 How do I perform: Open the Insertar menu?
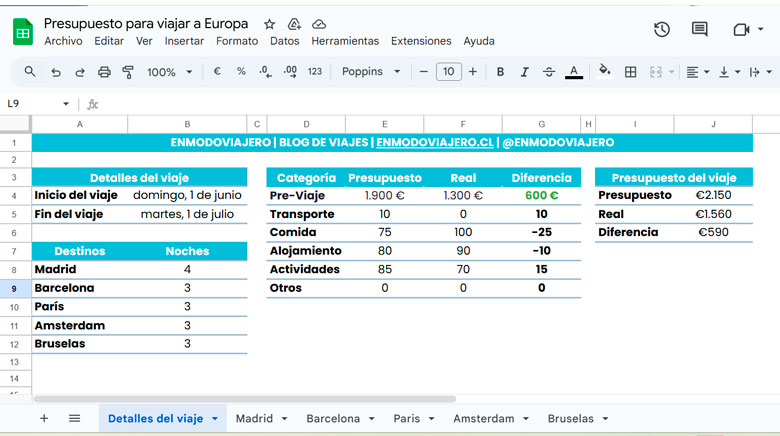pos(184,41)
